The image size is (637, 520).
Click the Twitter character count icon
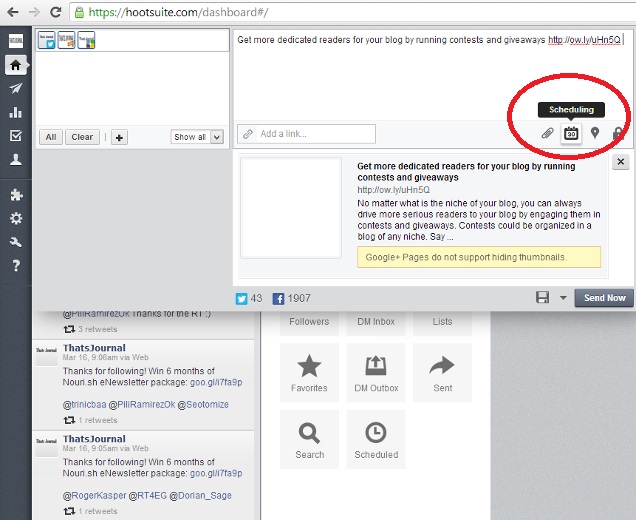241,299
